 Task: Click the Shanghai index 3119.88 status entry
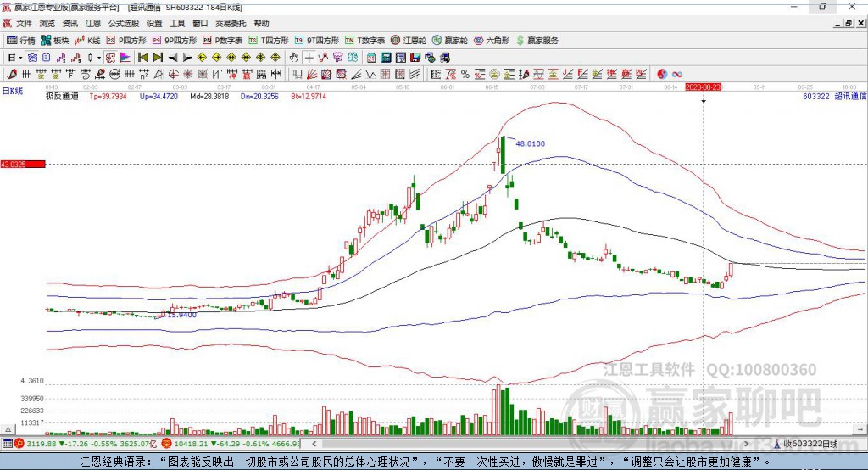click(86, 444)
